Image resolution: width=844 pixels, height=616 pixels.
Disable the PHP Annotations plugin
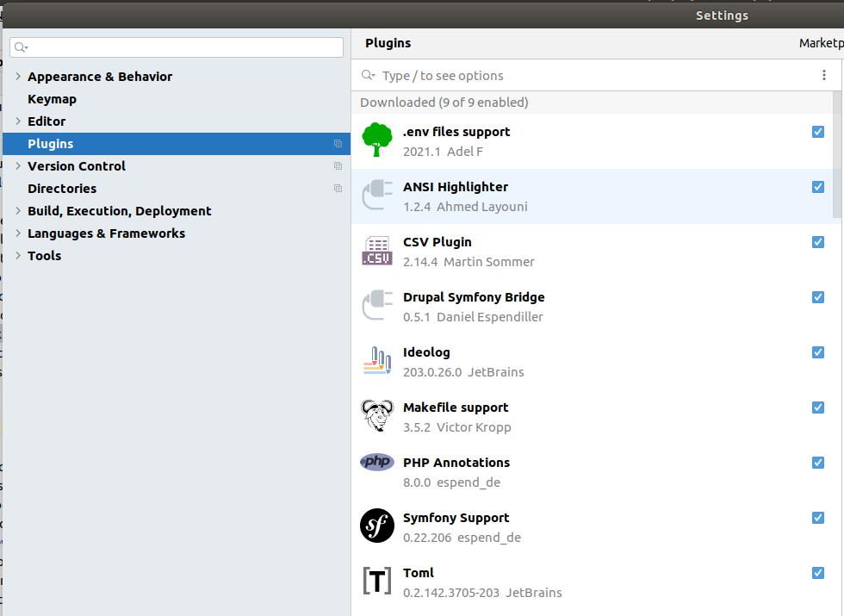point(818,463)
